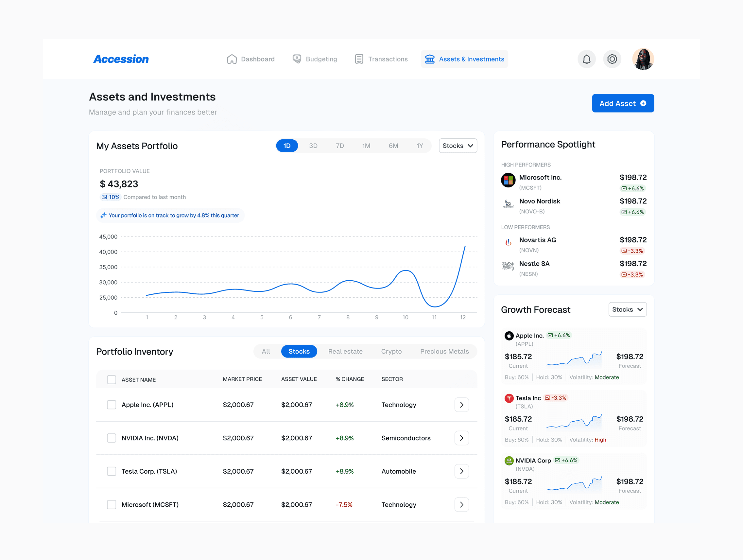Click the Dashboard home icon

pyautogui.click(x=232, y=59)
